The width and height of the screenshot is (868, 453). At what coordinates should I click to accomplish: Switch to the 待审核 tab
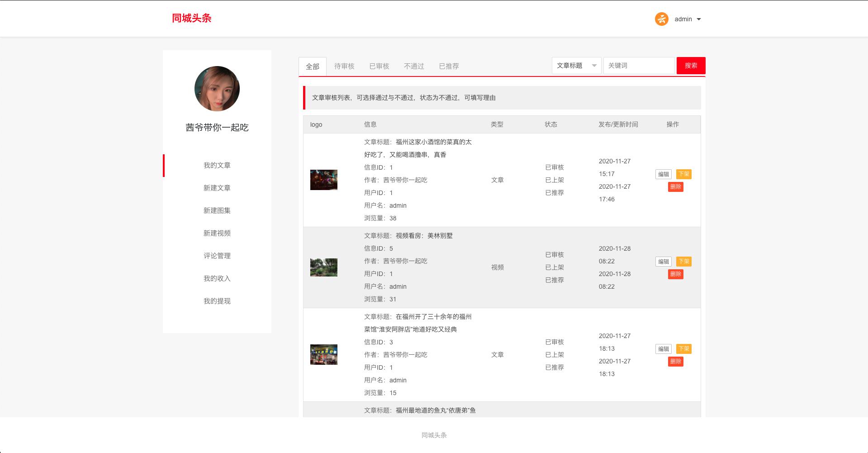[344, 66]
